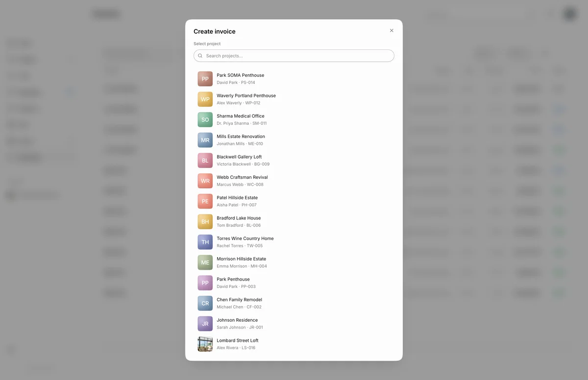
Task: Click the David Park · PP-003 subtitle
Action: [236, 286]
